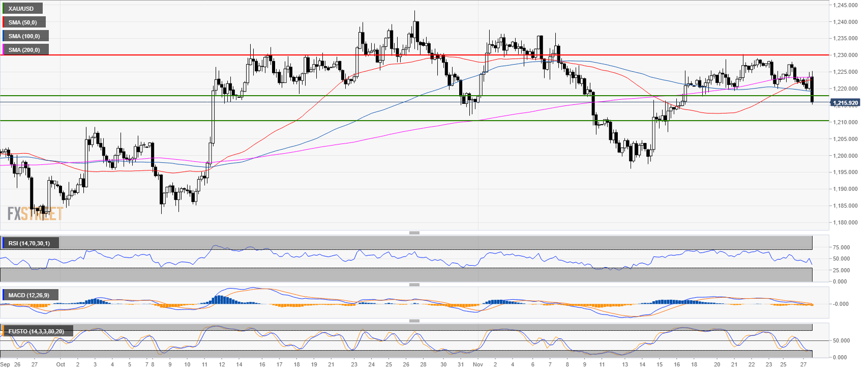Open the RSI (14,70,30,1) indicator label
This screenshot has height=371, width=868.
tap(29, 243)
